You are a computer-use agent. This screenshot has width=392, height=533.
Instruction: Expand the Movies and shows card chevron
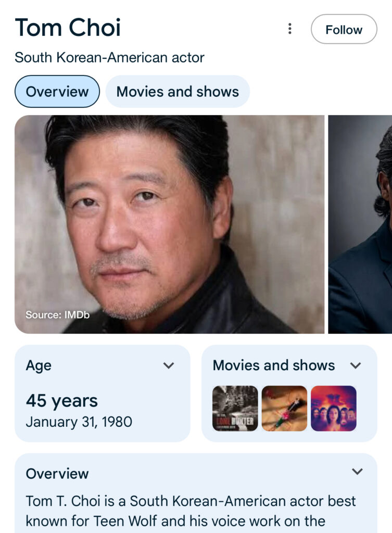pos(356,365)
